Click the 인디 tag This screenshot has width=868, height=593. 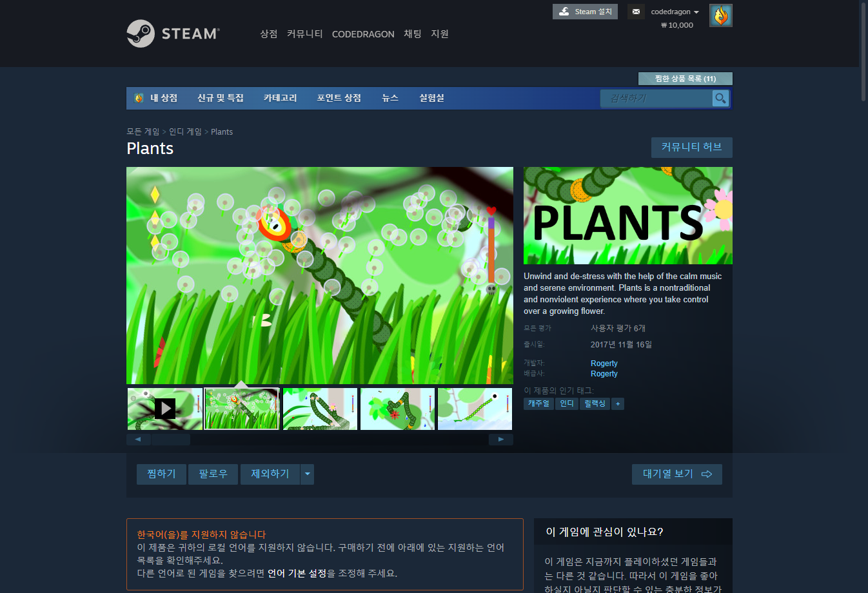click(x=567, y=403)
